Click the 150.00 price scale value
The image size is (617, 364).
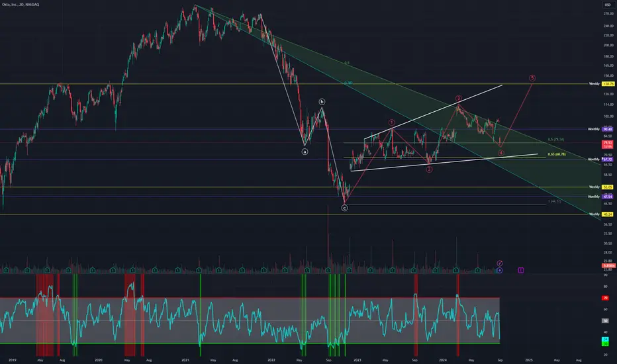click(608, 75)
